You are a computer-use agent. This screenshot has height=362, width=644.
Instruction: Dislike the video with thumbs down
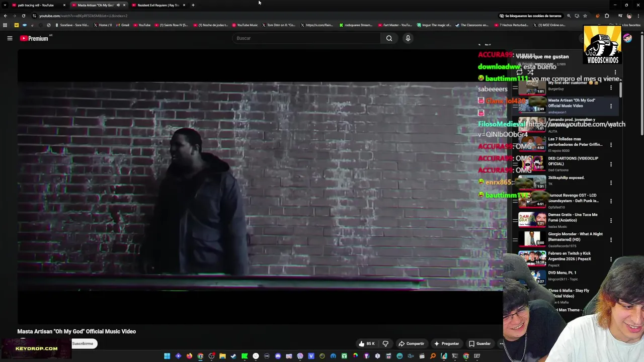point(386,344)
